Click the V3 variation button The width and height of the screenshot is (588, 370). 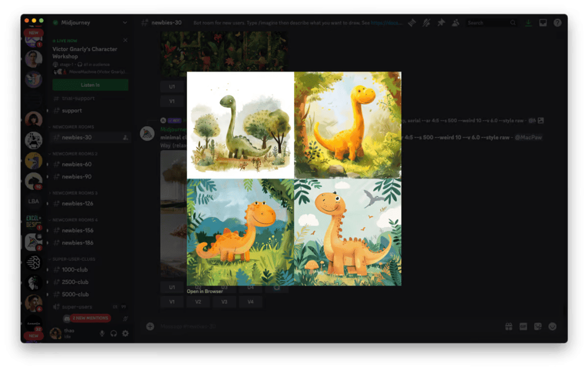click(225, 302)
